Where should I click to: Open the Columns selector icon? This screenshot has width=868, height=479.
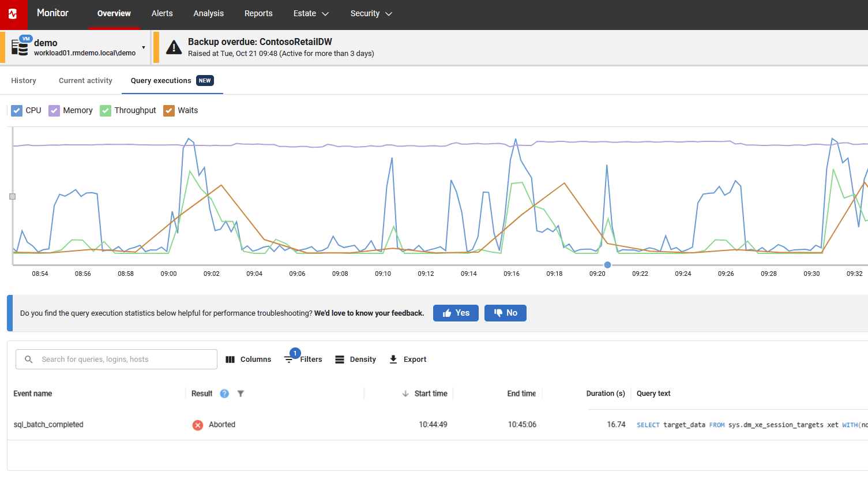[x=230, y=359]
